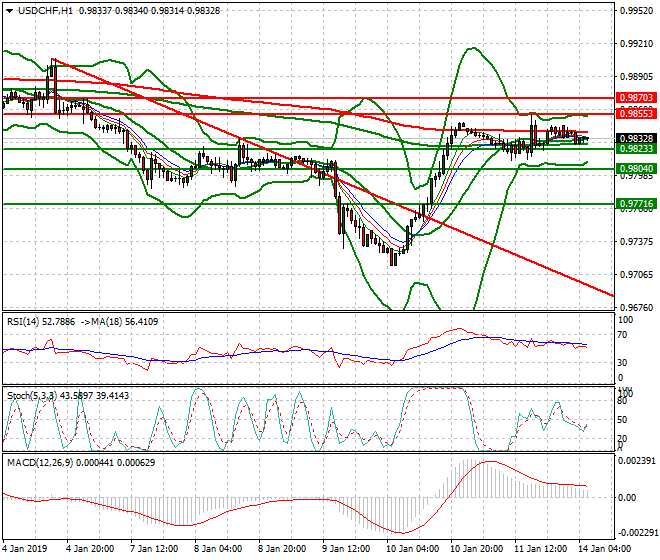Select the Stoch(5,3,3) indicator label
Viewport: 660px width, 560px height.
(x=32, y=396)
